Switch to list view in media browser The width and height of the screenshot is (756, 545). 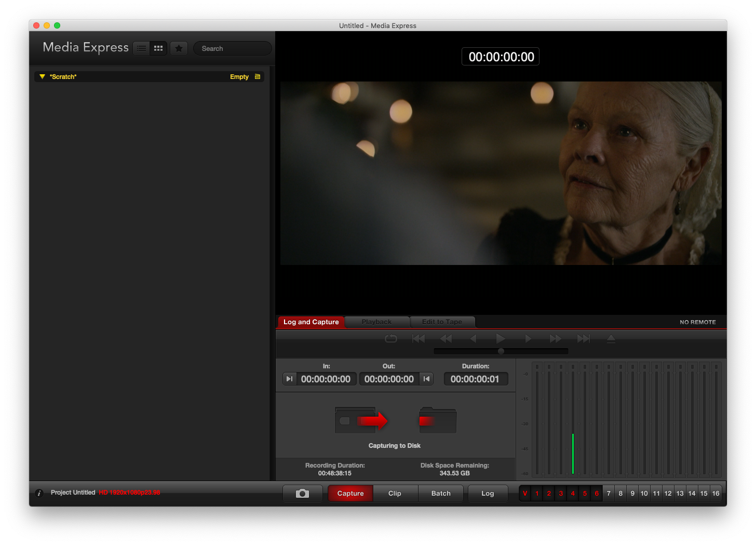(x=141, y=48)
